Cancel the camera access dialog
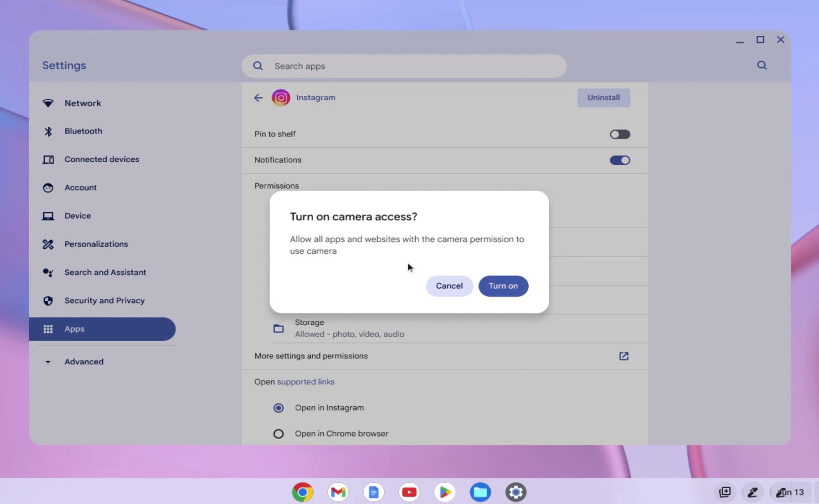 (449, 286)
